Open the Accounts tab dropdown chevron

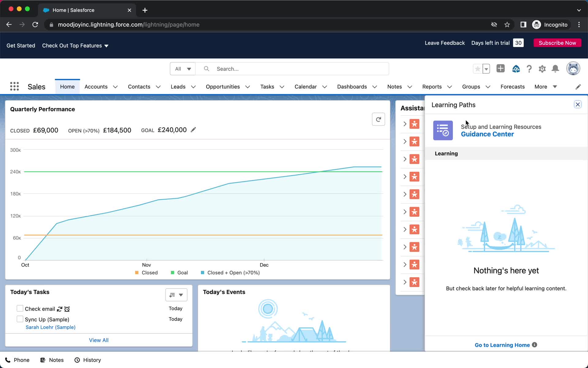click(x=115, y=87)
